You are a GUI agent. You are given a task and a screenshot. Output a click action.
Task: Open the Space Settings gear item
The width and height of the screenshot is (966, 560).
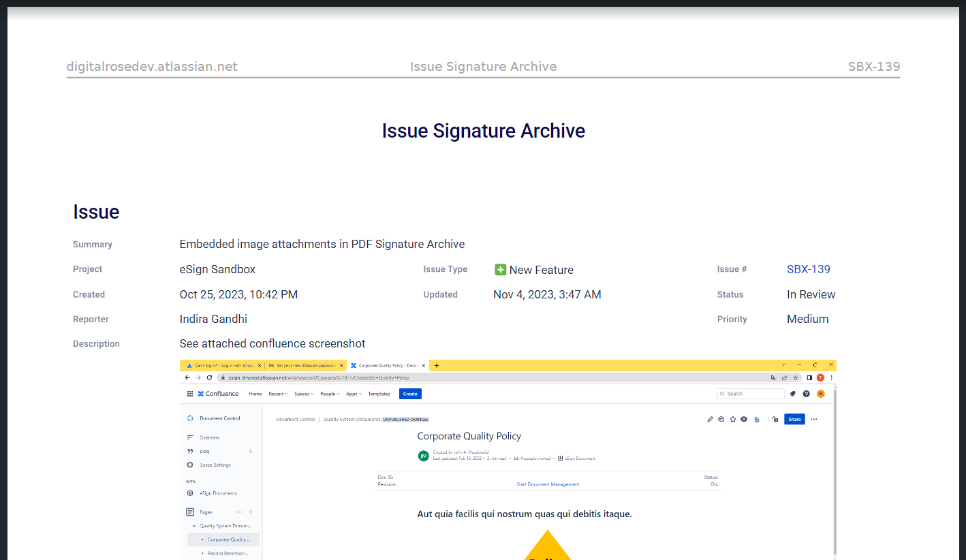[x=215, y=465]
